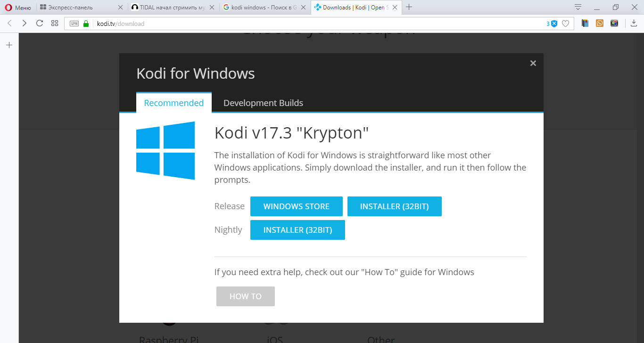Open the WhatsApp extension icon
The width and height of the screenshot is (644, 343).
pyautogui.click(x=600, y=23)
